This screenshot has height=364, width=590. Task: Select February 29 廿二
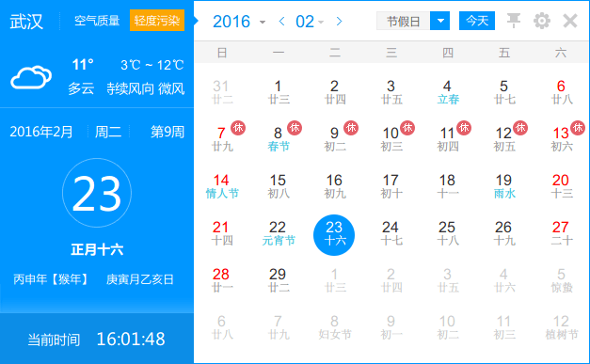coord(279,280)
